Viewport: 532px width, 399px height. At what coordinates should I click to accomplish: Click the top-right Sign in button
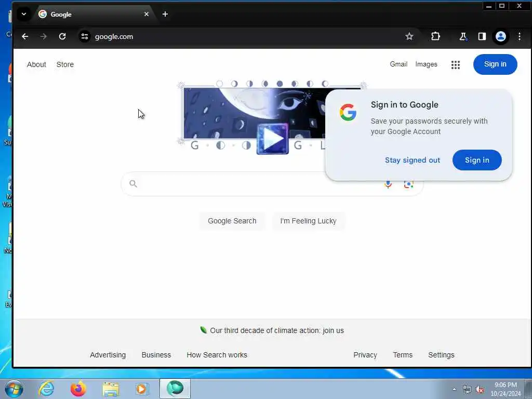pos(495,64)
